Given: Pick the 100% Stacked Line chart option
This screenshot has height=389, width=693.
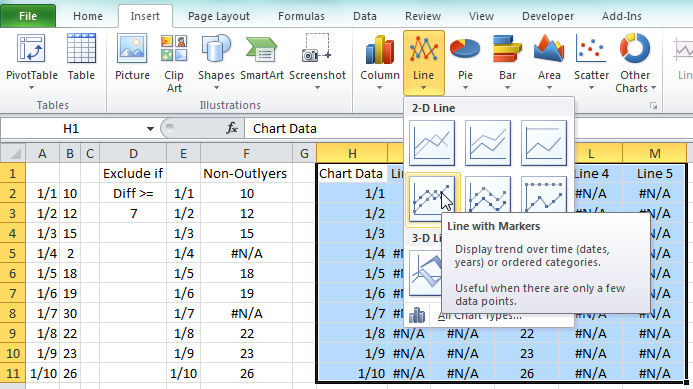Looking at the screenshot, I should click(544, 143).
